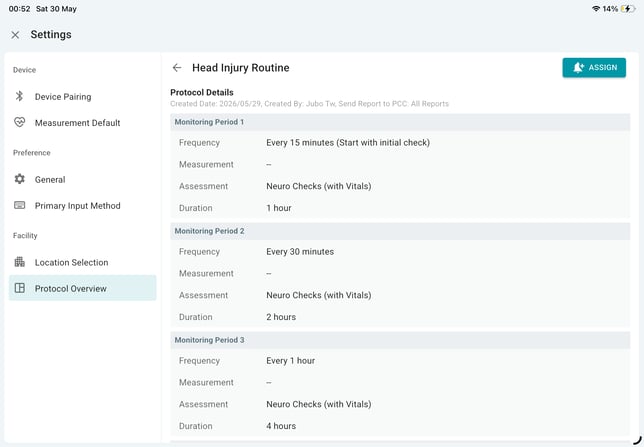Image resolution: width=644 pixels, height=447 pixels.
Task: Click the 'Facility' section label
Action: tap(25, 235)
